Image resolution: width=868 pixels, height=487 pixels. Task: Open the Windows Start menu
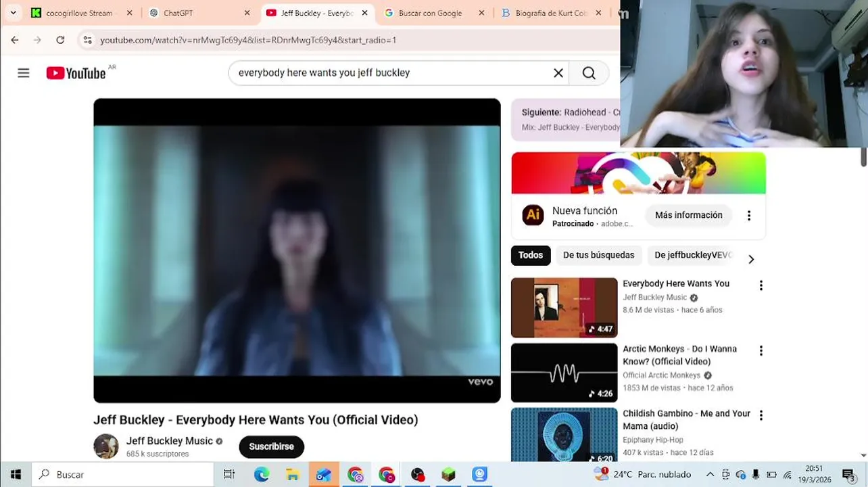click(x=16, y=475)
